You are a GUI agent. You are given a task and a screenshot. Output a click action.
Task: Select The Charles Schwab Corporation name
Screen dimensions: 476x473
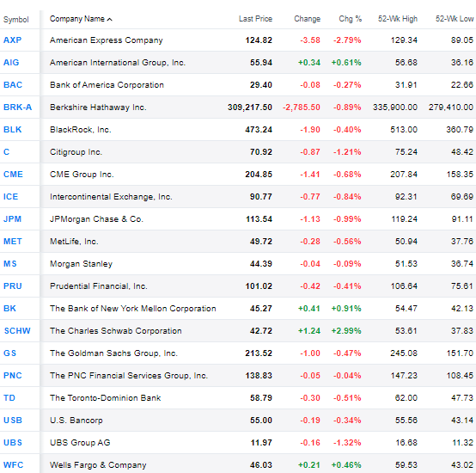116,331
